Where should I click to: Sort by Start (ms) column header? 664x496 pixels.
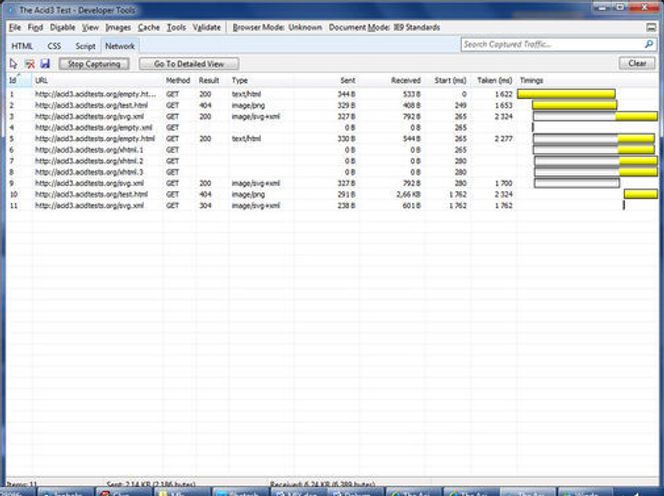pyautogui.click(x=450, y=80)
